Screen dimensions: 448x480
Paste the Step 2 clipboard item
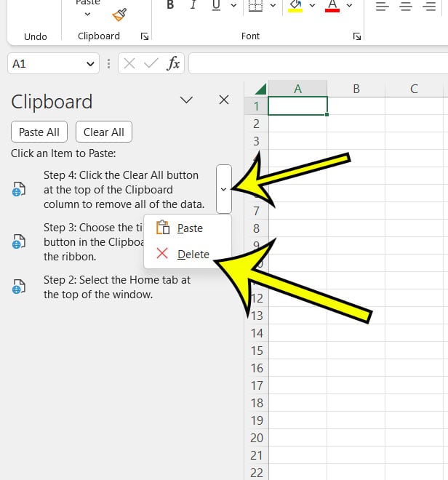[x=117, y=287]
